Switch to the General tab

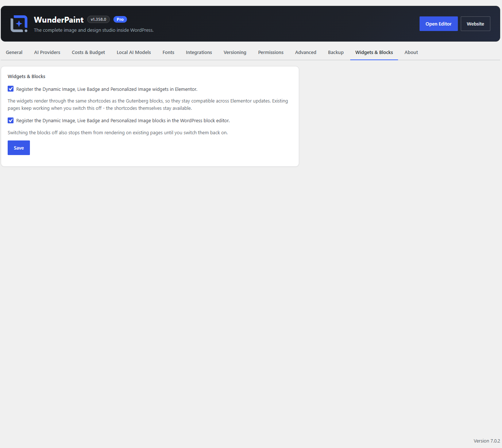(14, 53)
